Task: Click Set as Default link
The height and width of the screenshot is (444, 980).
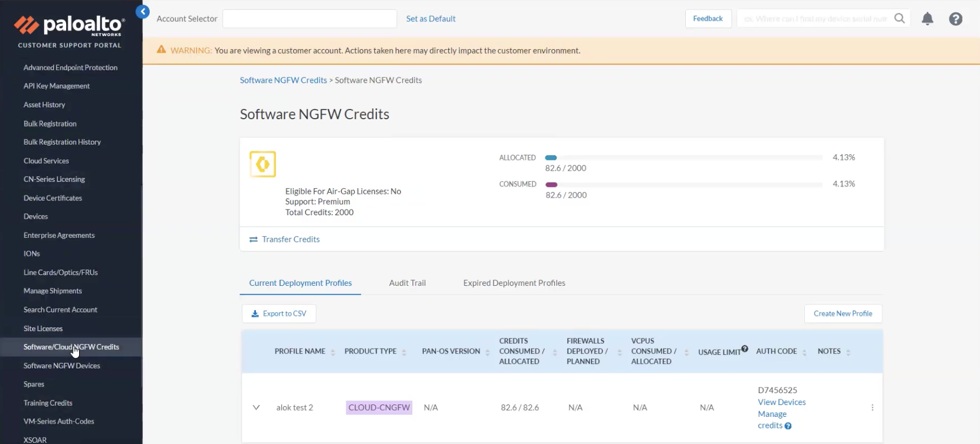Action: pos(430,19)
